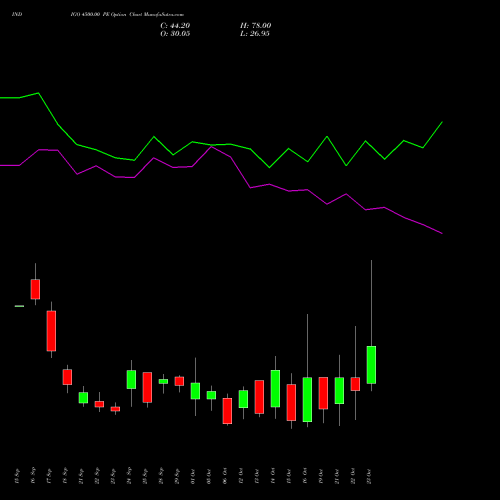Click the red candlestick for 25 Sep
Image resolution: width=500 pixels, height=500 pixels.
147,387
